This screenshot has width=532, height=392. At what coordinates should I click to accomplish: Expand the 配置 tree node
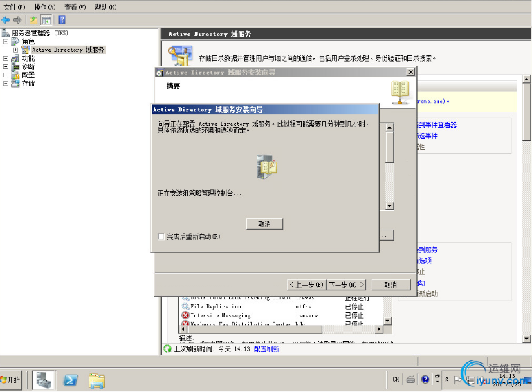click(x=6, y=75)
